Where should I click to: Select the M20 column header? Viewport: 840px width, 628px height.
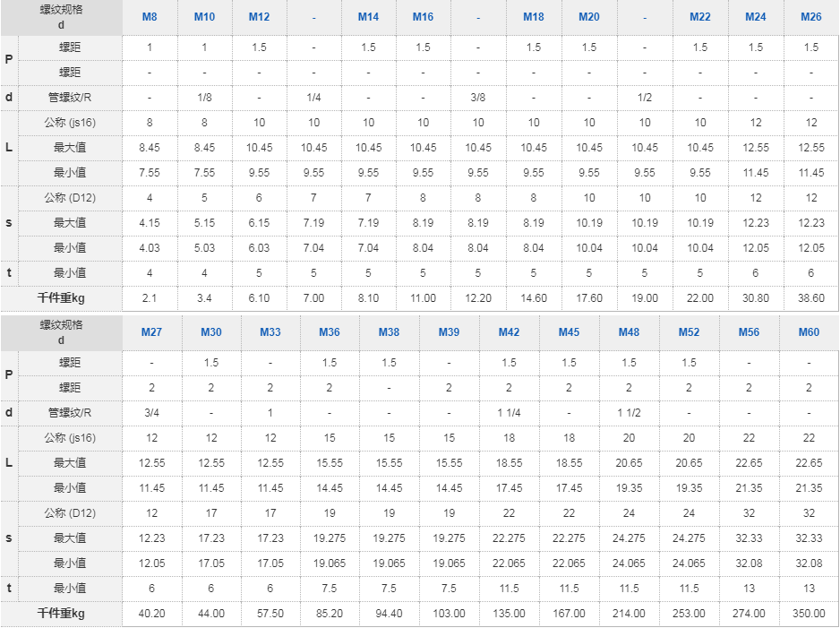coord(588,17)
